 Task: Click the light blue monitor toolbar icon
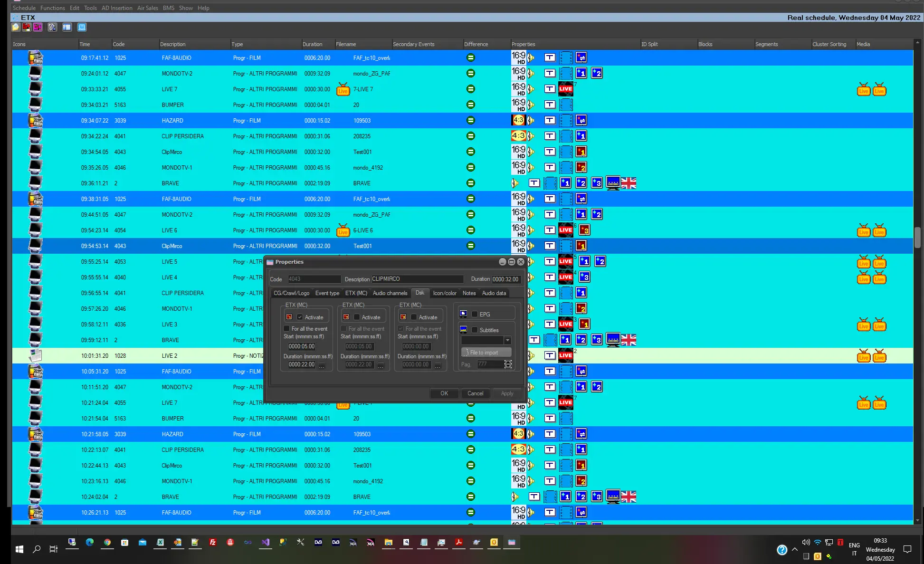coord(82,28)
